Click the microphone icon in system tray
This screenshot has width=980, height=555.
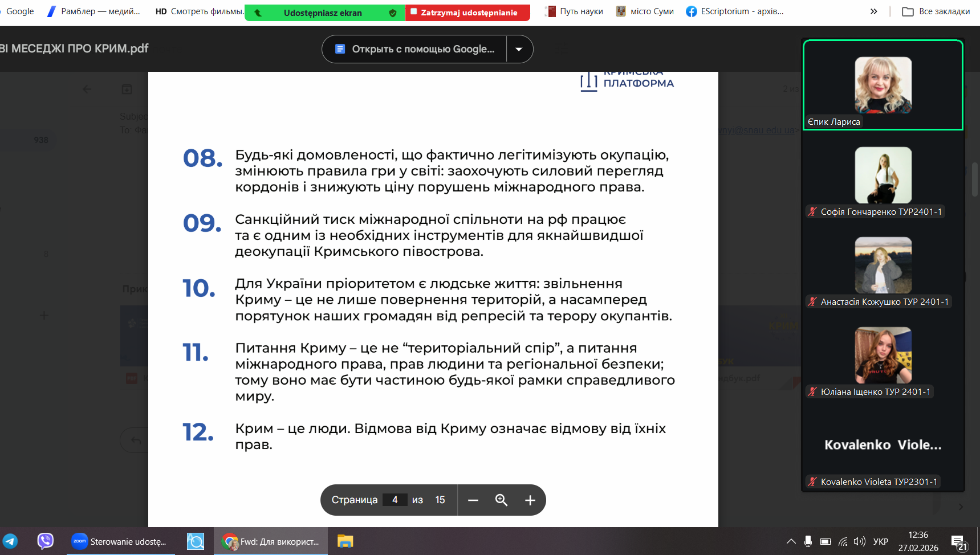[x=808, y=541]
